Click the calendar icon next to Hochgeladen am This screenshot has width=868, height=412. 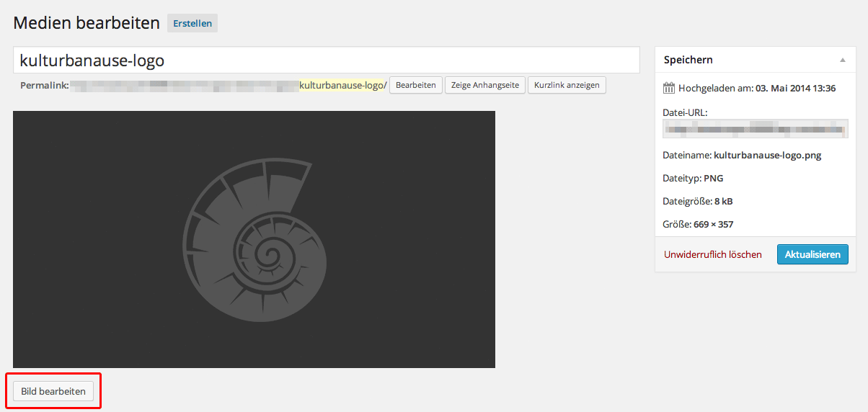pos(668,89)
